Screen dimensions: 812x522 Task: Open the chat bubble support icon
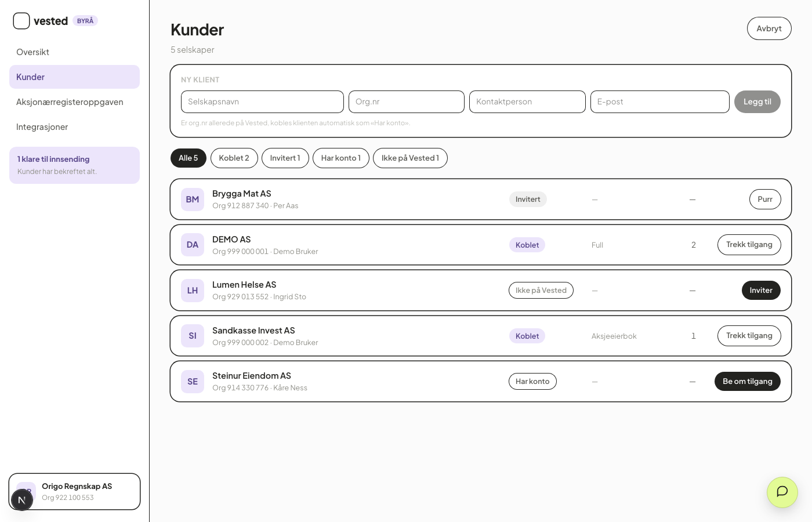[782, 492]
